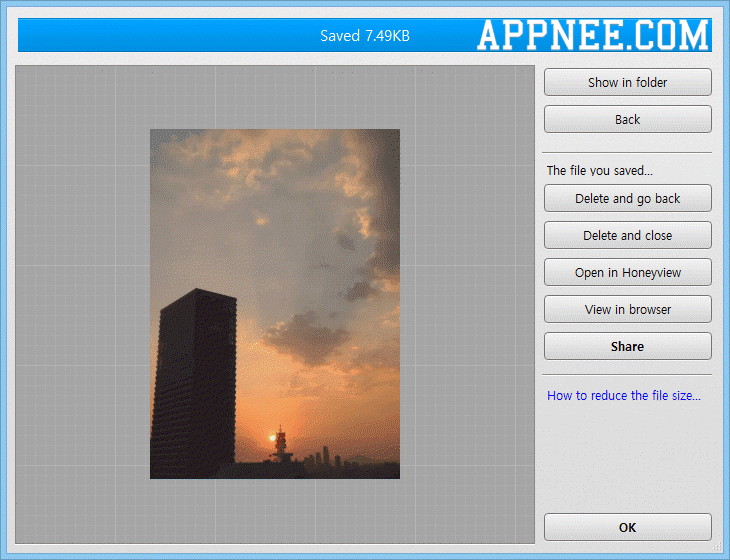
Task: Select Delete and close
Action: click(628, 236)
